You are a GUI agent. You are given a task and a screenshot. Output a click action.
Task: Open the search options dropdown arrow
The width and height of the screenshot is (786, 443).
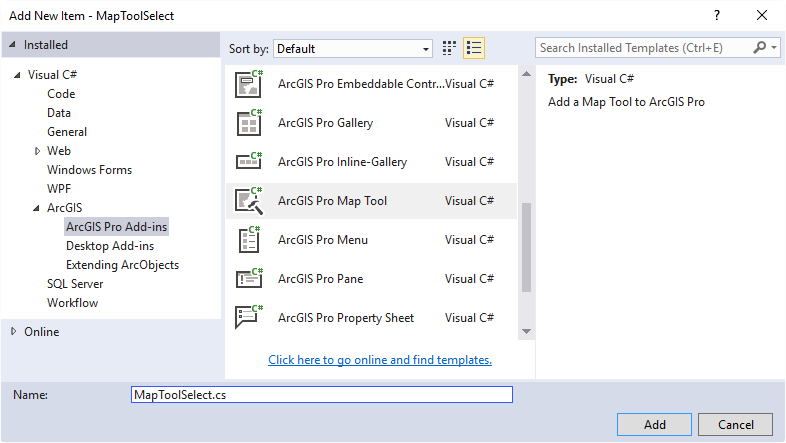[774, 48]
